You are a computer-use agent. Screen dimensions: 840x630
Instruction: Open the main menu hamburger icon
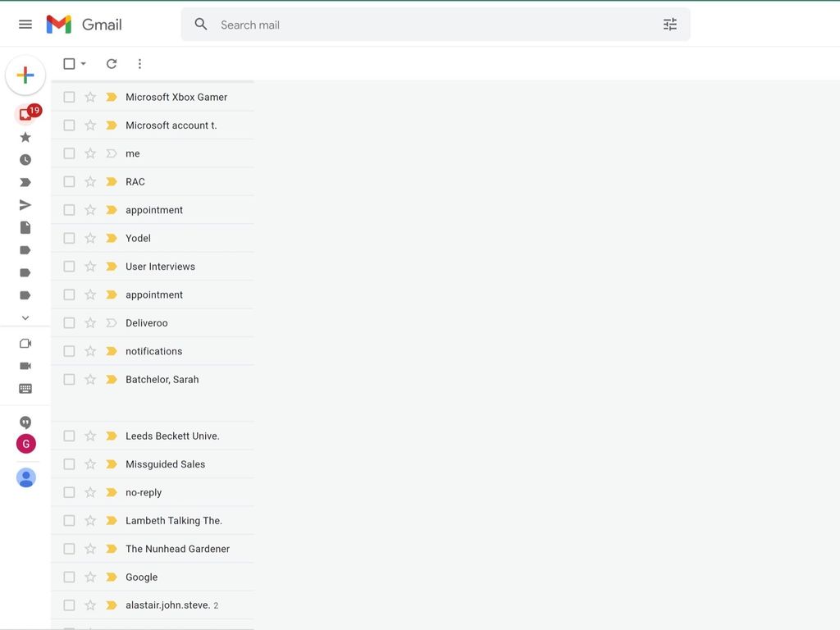click(25, 25)
